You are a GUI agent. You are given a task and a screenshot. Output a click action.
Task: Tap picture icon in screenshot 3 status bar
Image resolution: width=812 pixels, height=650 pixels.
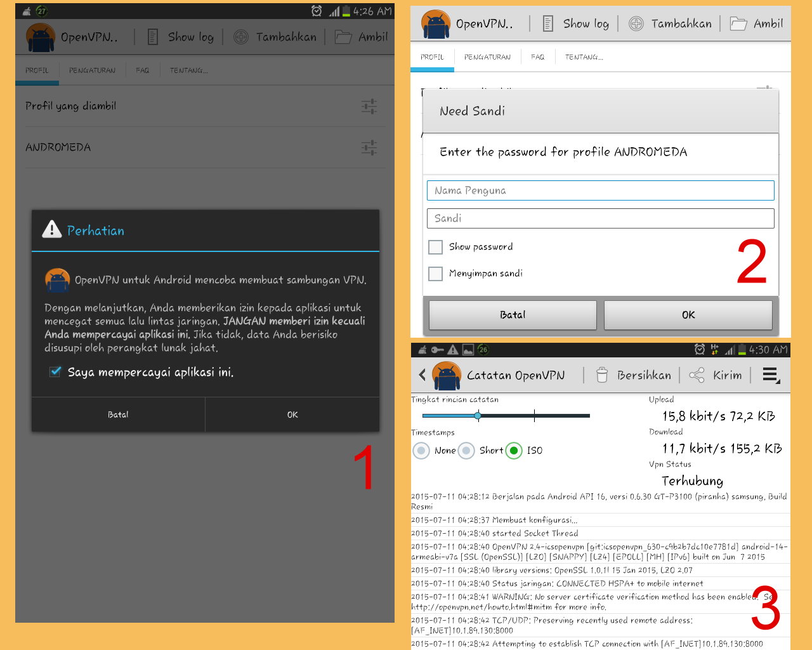468,350
